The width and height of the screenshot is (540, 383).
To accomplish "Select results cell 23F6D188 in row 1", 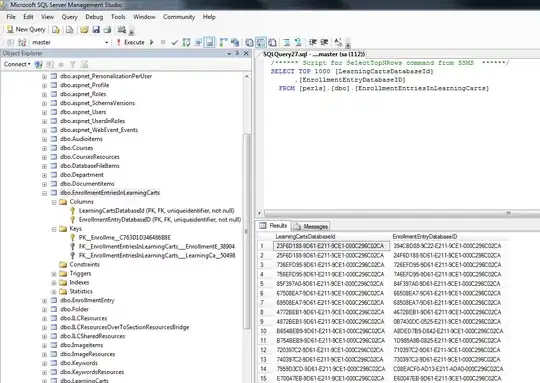I will click(x=331, y=246).
